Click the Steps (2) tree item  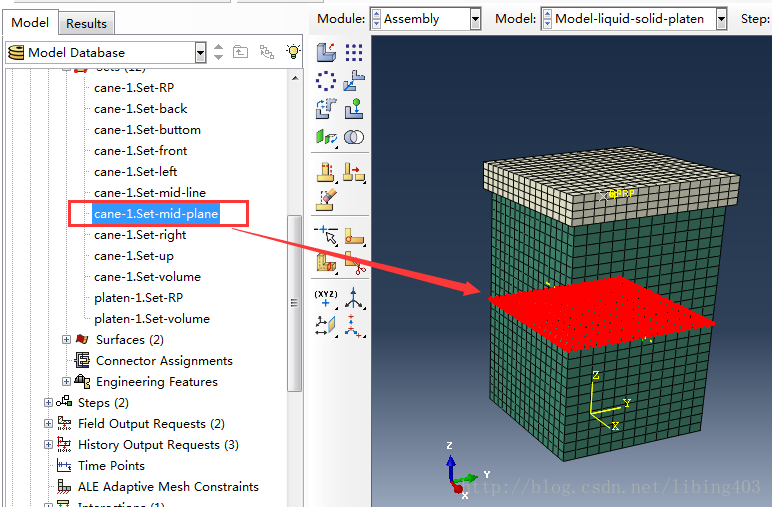coord(103,403)
